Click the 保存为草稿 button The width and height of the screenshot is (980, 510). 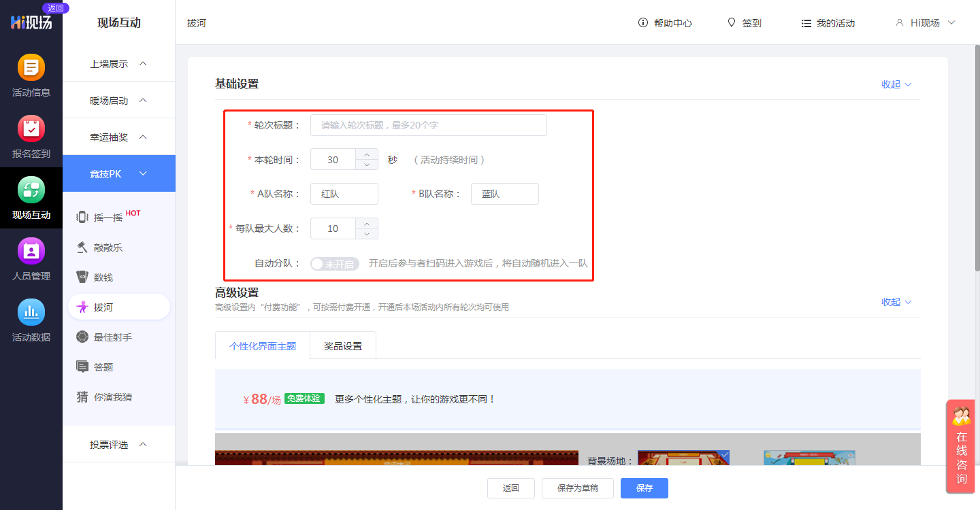tap(578, 488)
